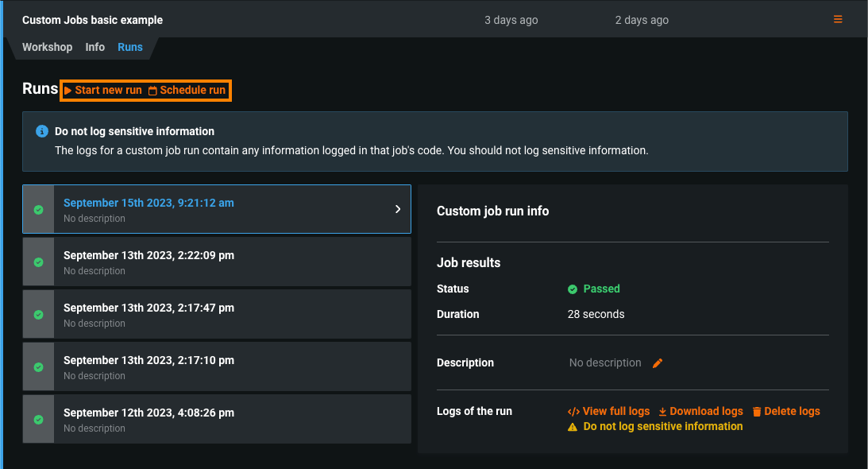Image resolution: width=868 pixels, height=469 pixels.
Task: Expand the September 15th run chevron arrow
Action: pos(398,209)
